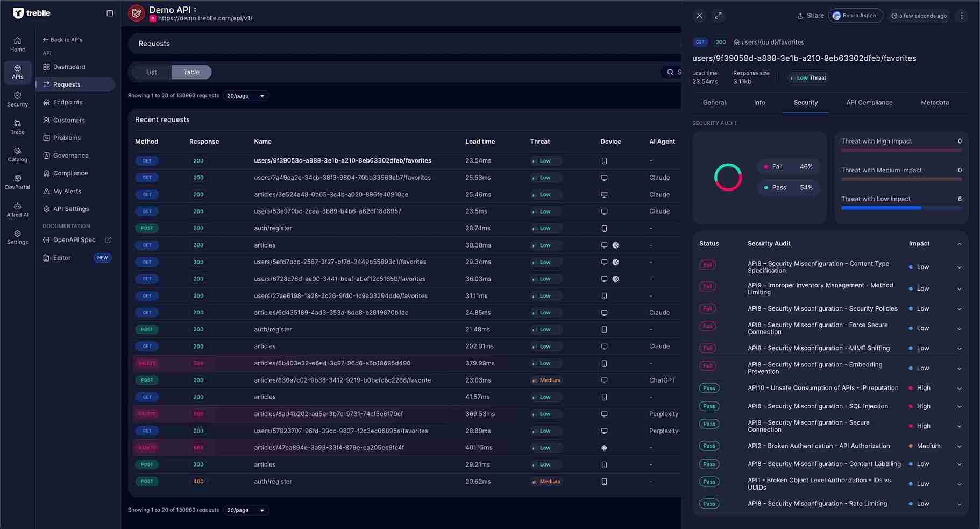Switch to the API Compliance tab
Screen dimensions: 980x529
(869, 102)
